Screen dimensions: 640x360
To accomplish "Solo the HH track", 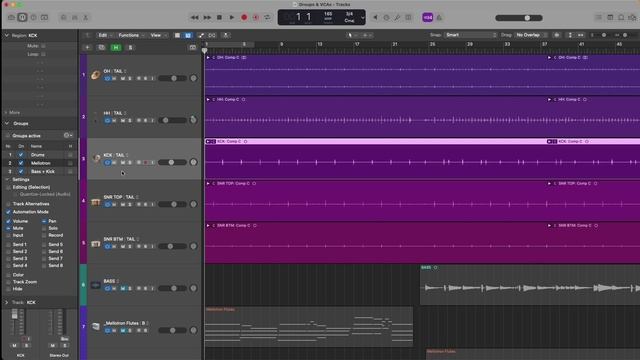I will click(130, 120).
